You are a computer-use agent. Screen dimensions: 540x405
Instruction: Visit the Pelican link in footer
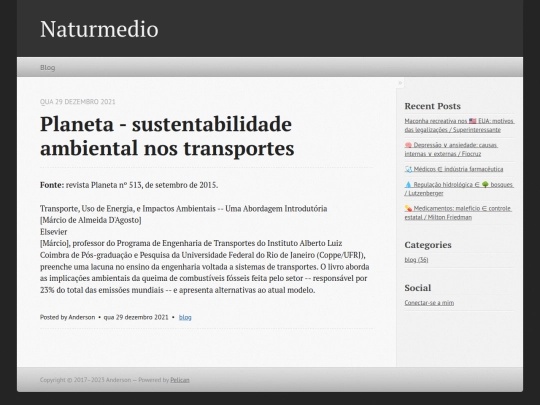point(180,380)
